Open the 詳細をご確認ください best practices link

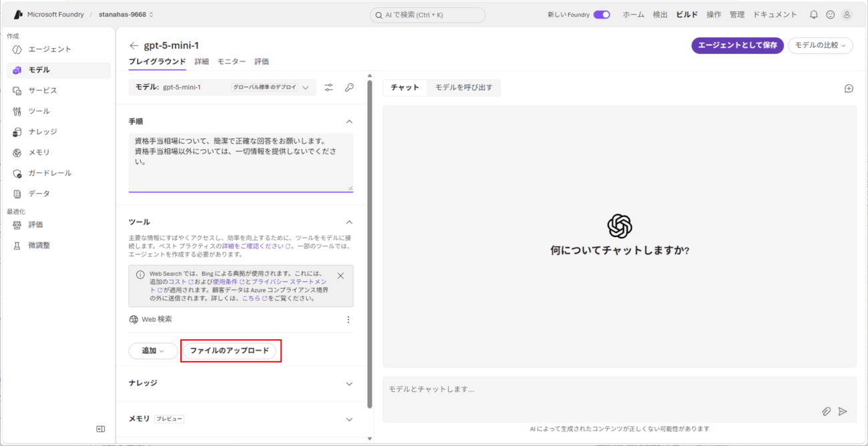click(x=256, y=246)
